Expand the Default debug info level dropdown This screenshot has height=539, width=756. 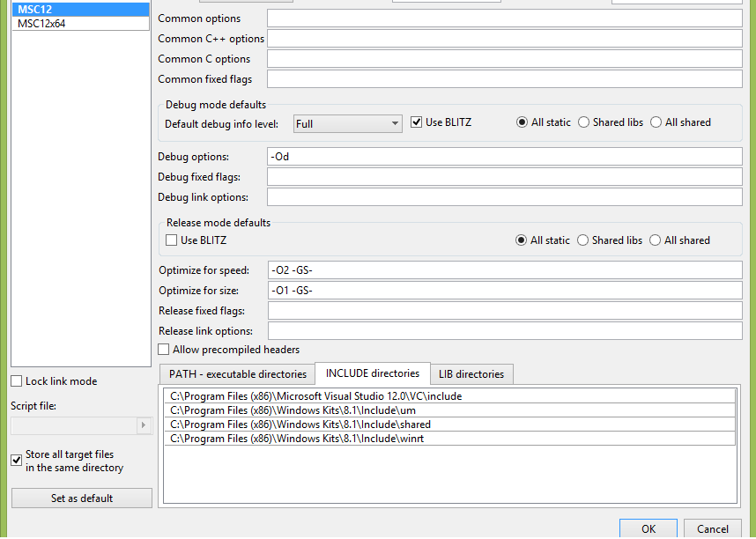coord(348,124)
